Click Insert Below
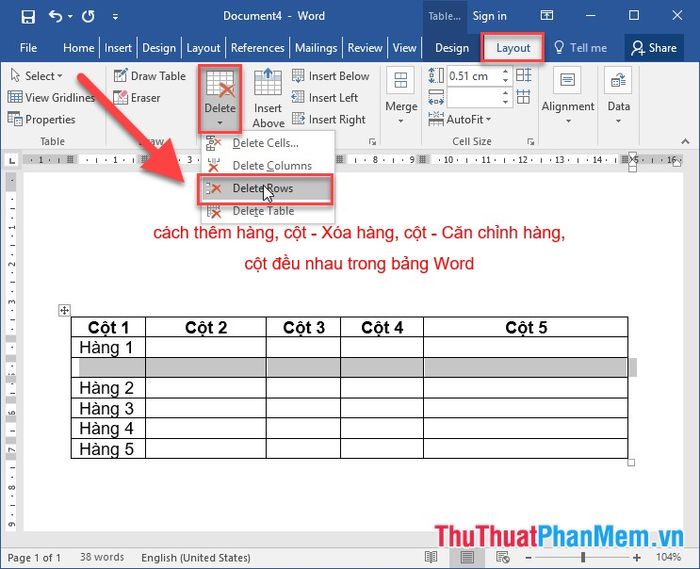 pos(330,76)
